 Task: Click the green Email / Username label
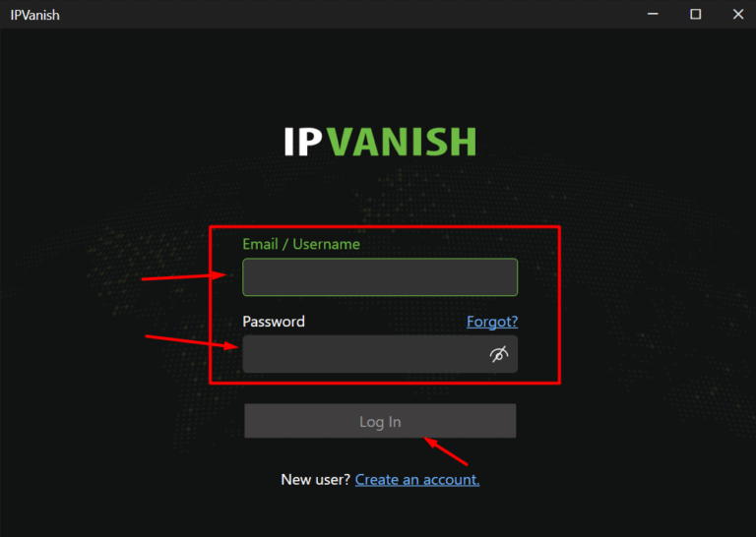(x=301, y=244)
